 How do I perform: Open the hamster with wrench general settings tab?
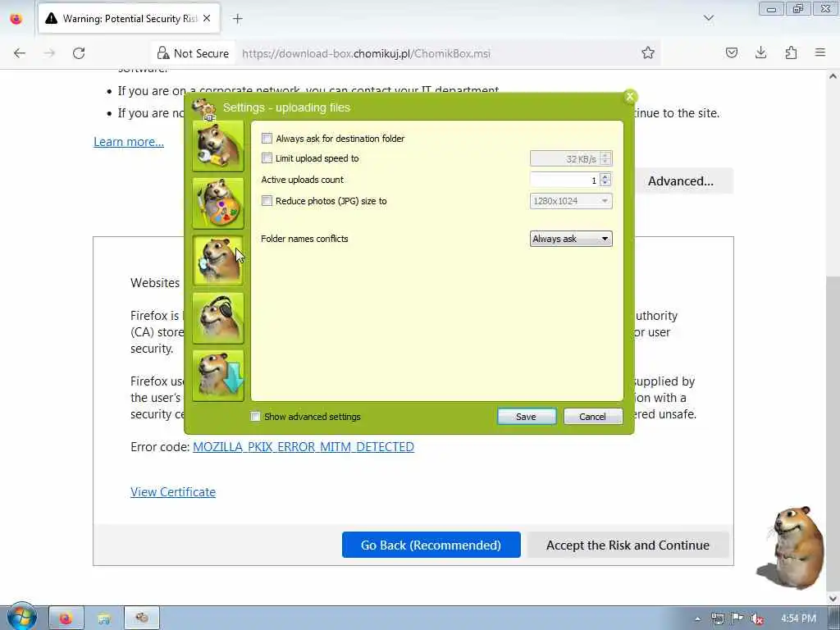[x=218, y=146]
